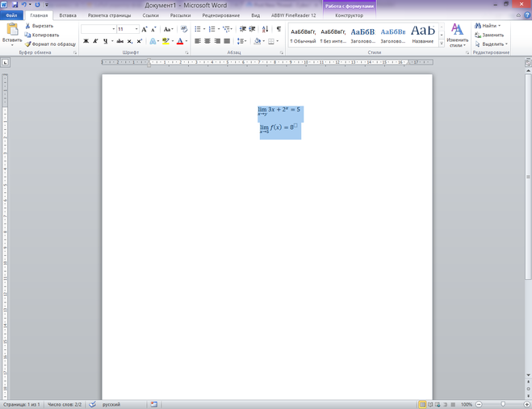Open the Конструктор equation tools tab

349,15
